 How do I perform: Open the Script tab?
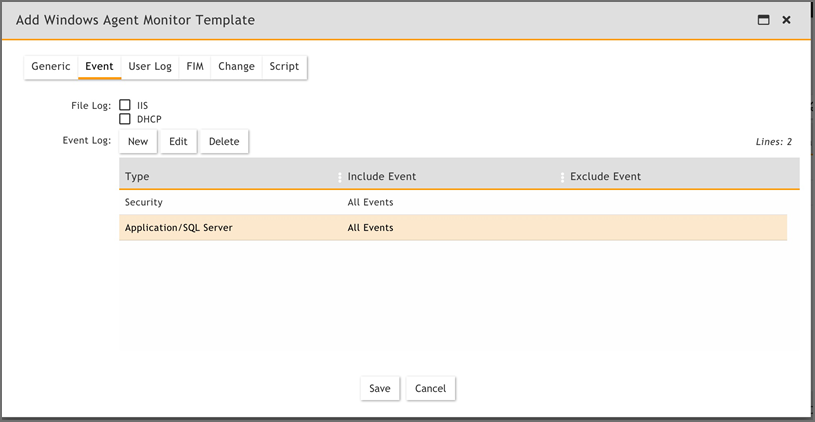[x=284, y=67]
